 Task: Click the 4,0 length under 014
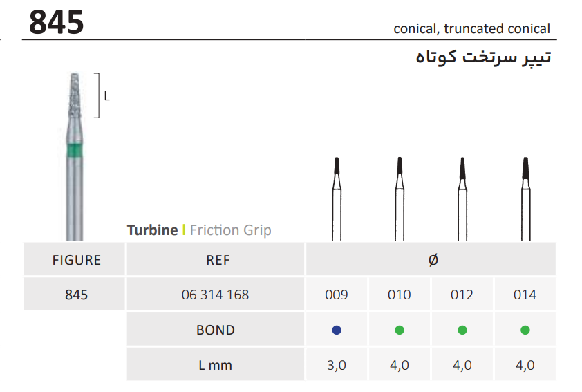[x=525, y=365]
